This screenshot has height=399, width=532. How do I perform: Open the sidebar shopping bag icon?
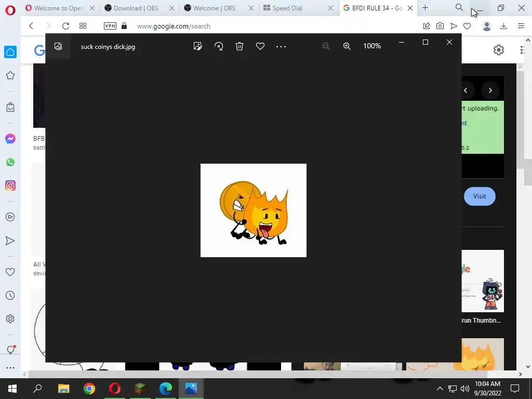pos(10,107)
